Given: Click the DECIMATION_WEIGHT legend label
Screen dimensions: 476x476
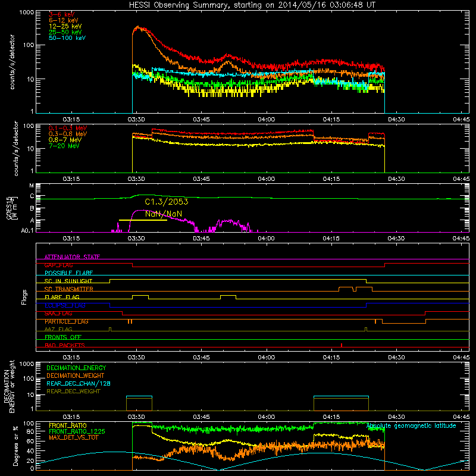Looking at the screenshot, I should click(76, 375).
